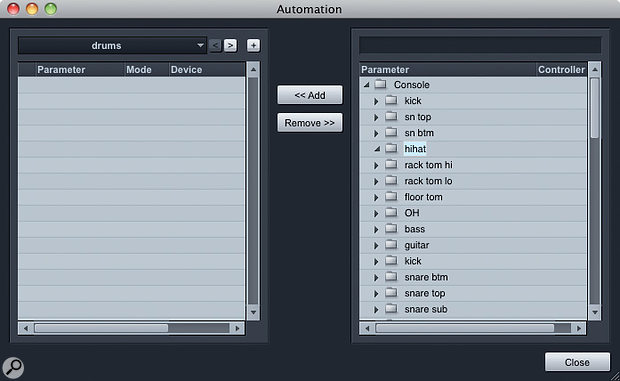Click the right panel vertical scrollbar down arrow
Image resolution: width=620 pixels, height=381 pixels.
(x=594, y=312)
